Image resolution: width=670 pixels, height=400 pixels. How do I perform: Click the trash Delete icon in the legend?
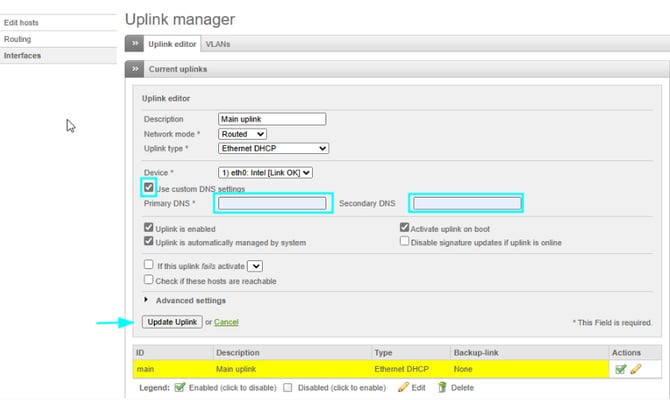click(442, 387)
